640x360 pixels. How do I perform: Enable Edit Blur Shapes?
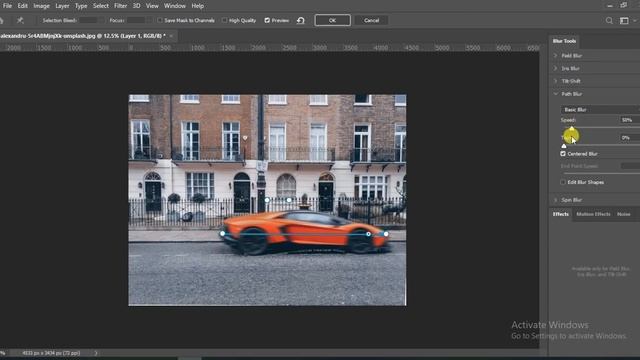click(x=563, y=182)
